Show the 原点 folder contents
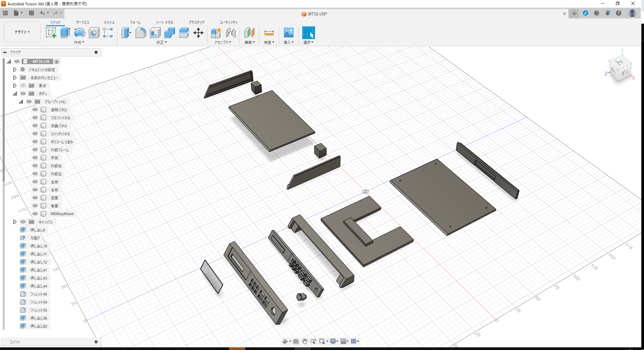The image size is (644, 350). tap(15, 85)
